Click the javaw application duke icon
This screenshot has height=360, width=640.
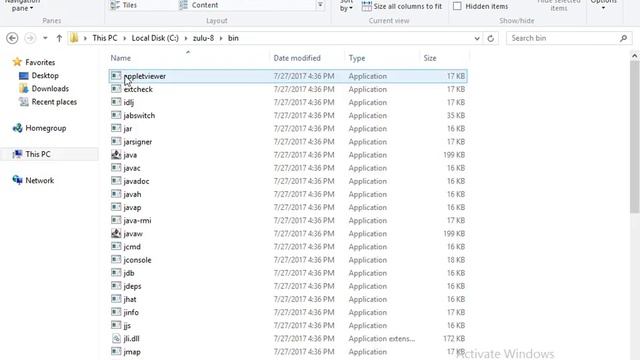[116, 233]
